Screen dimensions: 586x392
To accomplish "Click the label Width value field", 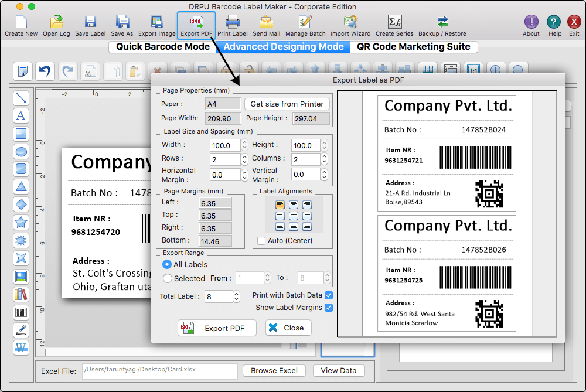I will point(226,145).
